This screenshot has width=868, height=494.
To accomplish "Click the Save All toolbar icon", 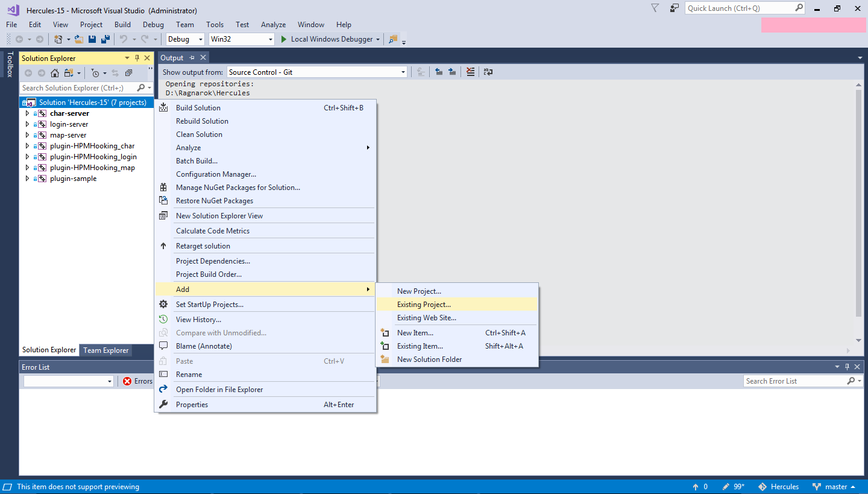I will pyautogui.click(x=105, y=39).
